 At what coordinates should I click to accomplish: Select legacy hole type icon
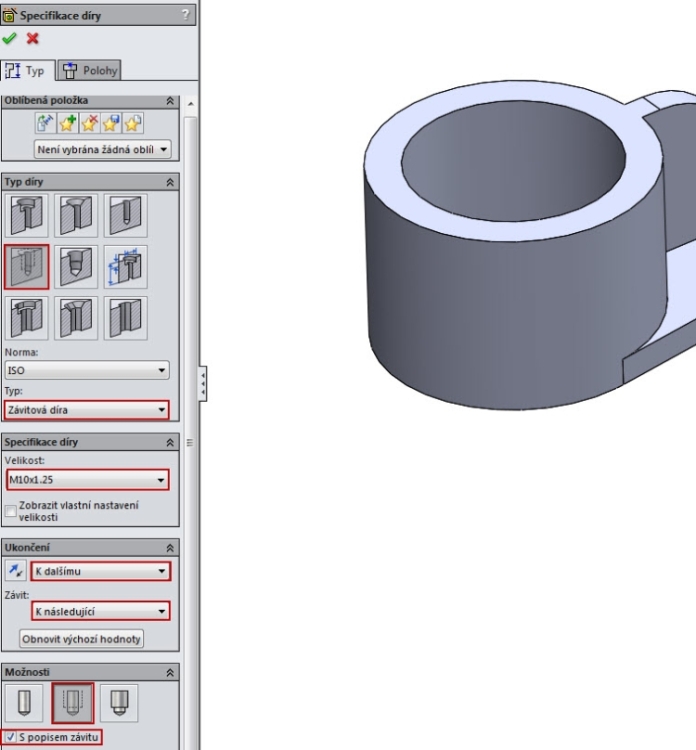point(125,266)
